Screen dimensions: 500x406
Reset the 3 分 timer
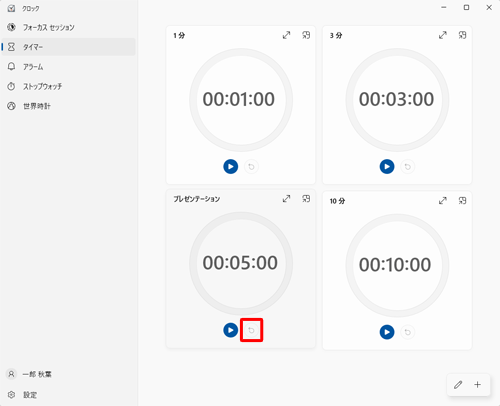tap(408, 166)
